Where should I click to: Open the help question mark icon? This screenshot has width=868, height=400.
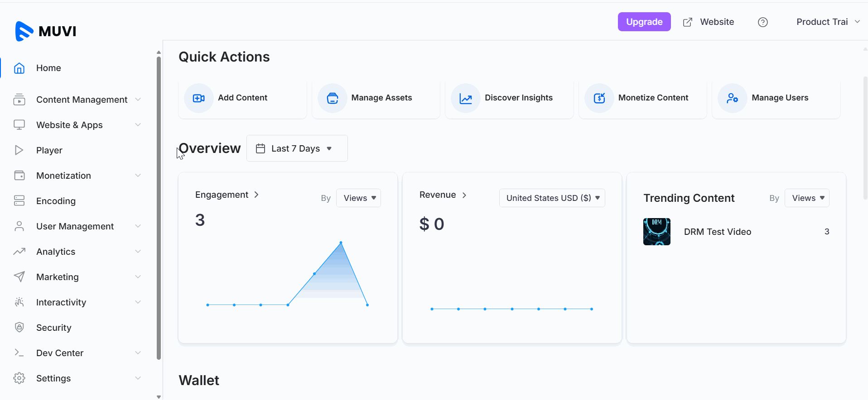coord(763,22)
